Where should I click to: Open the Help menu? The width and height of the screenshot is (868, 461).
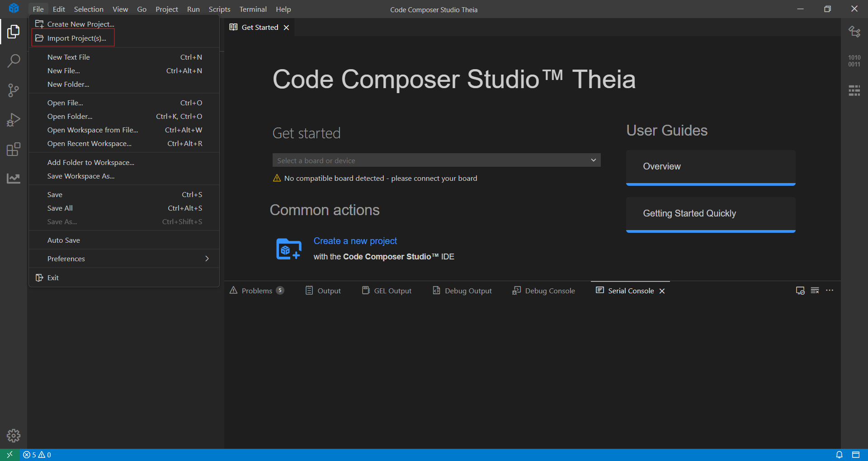283,9
